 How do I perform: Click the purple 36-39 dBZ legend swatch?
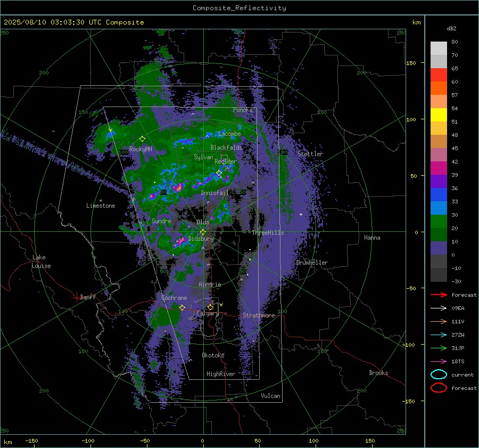point(439,181)
